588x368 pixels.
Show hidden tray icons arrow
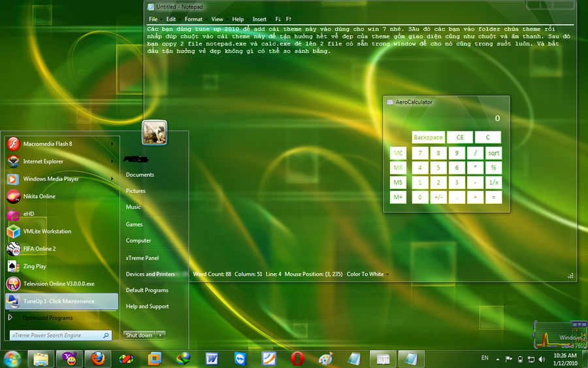pyautogui.click(x=498, y=360)
